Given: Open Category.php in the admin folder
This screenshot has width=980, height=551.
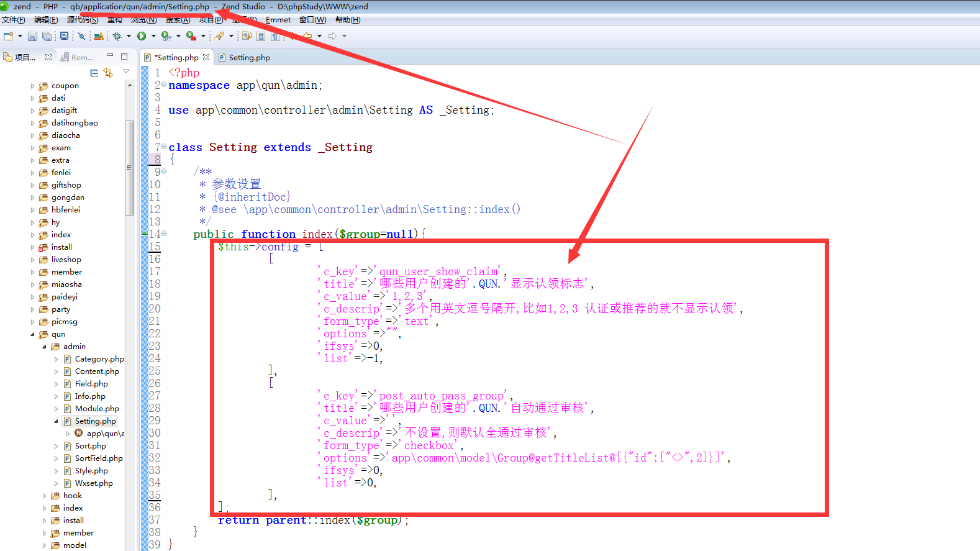Looking at the screenshot, I should (99, 359).
